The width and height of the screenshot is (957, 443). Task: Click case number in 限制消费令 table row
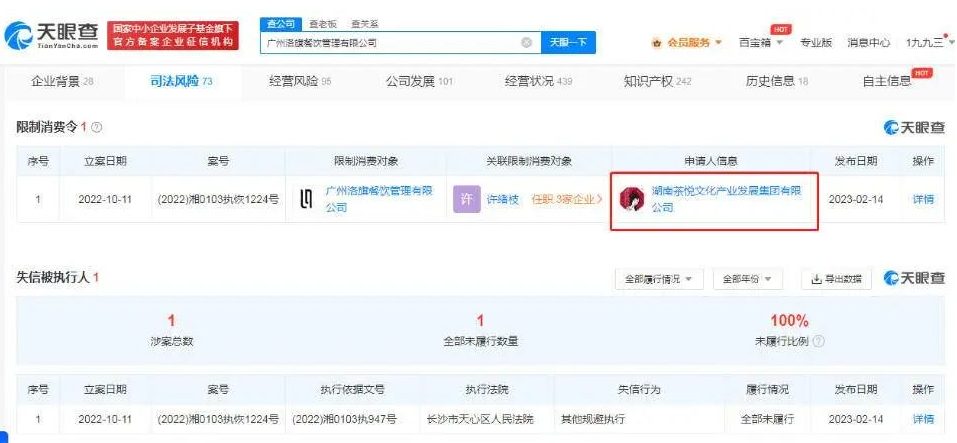pyautogui.click(x=218, y=200)
